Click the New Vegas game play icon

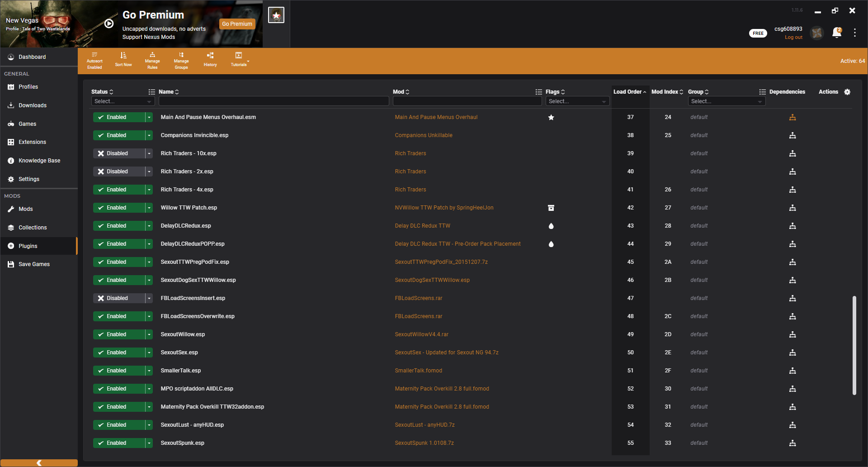point(109,24)
